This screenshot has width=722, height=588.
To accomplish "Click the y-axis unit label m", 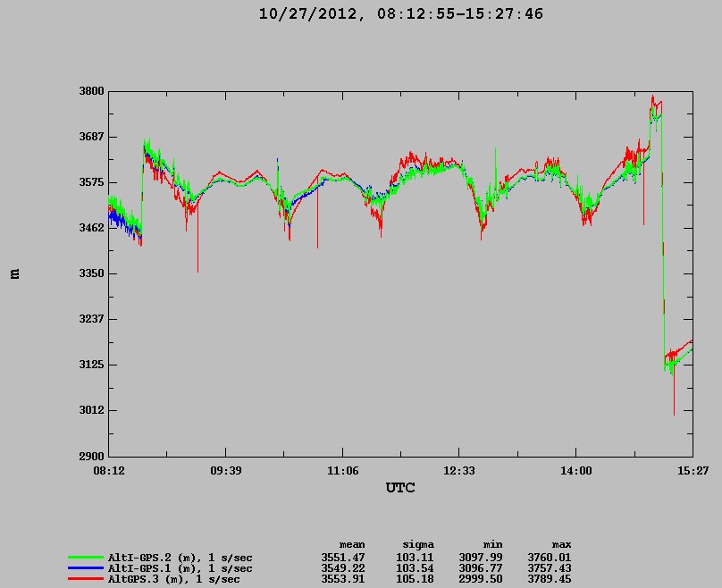I will pos(14,274).
